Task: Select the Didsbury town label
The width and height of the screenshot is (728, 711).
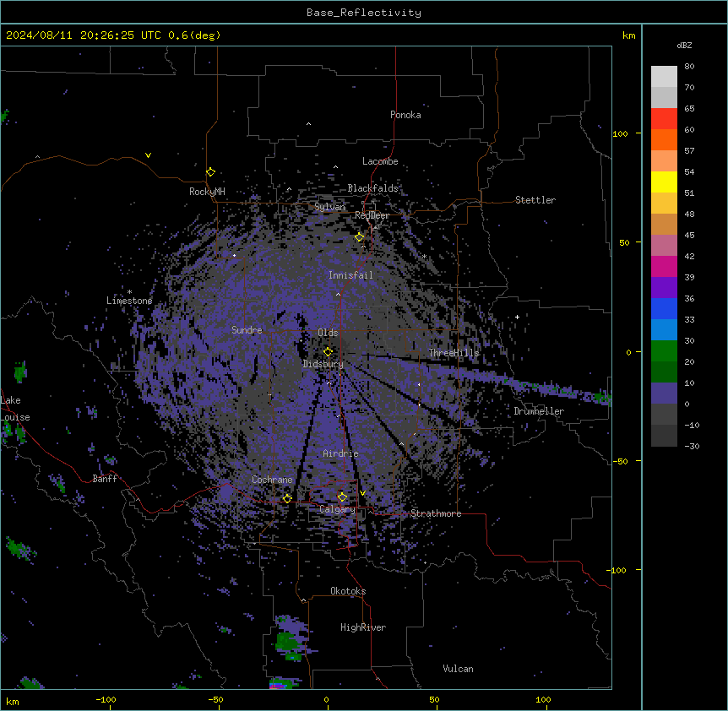Action: (x=323, y=364)
